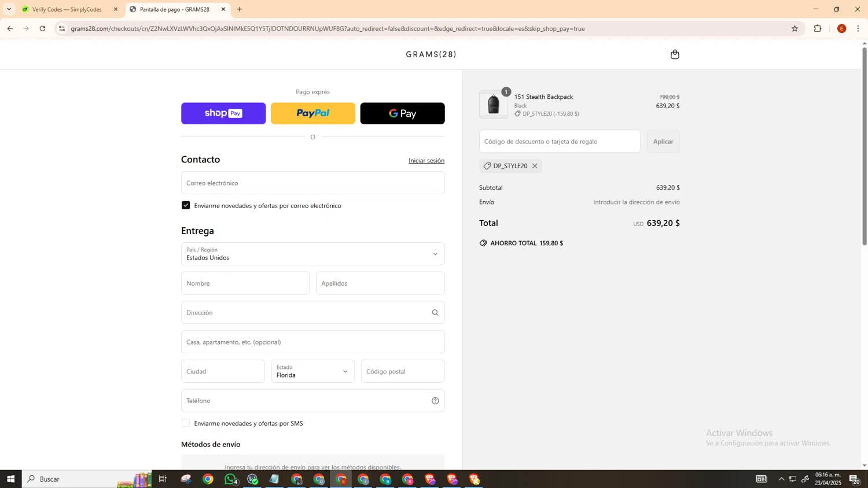Close the Verify Codes — SimplyCodes tab

point(115,9)
